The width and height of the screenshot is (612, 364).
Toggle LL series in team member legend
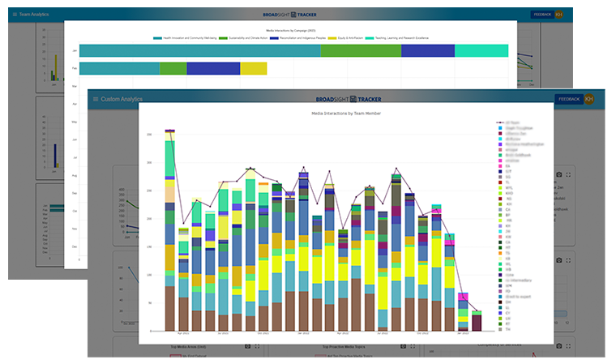pyautogui.click(x=504, y=308)
